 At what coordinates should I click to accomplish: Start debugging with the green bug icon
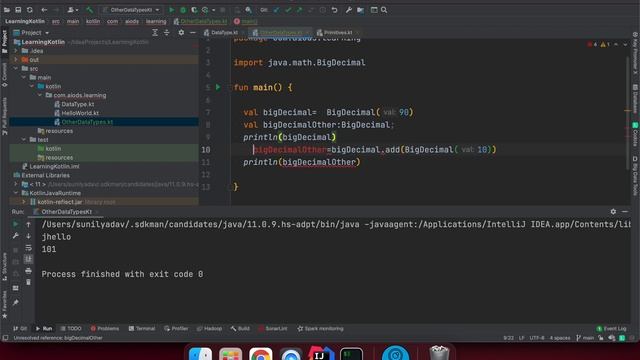pos(183,10)
